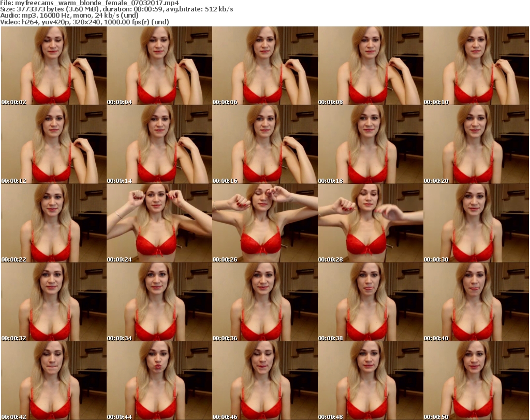
Task: Select the thumbnail stamped 00:00:22
Action: tap(54, 223)
